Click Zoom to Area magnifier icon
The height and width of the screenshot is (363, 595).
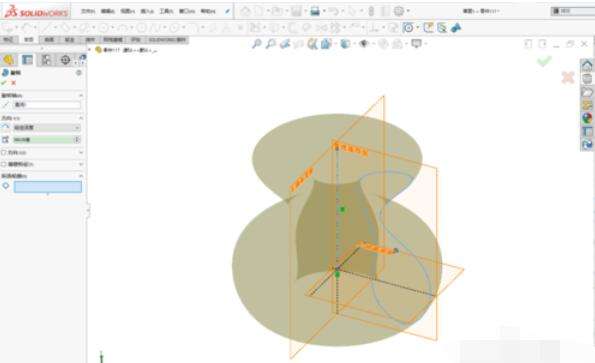[271, 44]
